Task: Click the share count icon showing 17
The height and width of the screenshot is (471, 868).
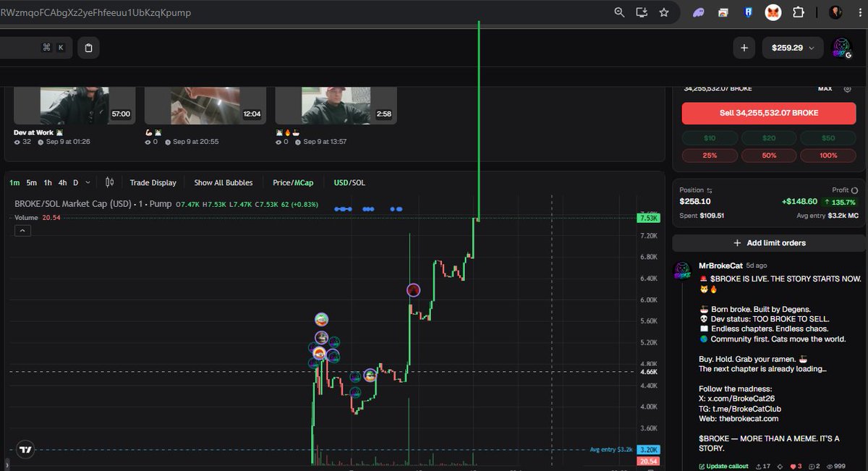Action: coord(759,467)
